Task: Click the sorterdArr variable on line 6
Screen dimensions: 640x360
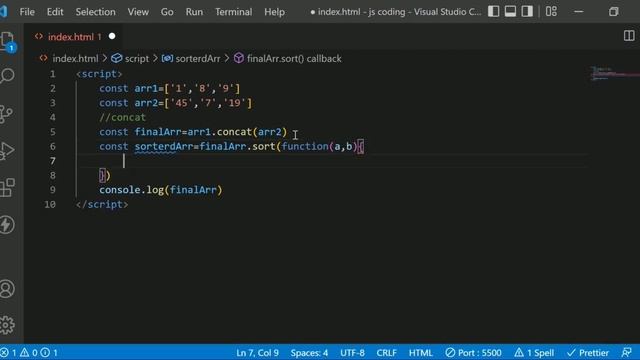Action: 164,147
